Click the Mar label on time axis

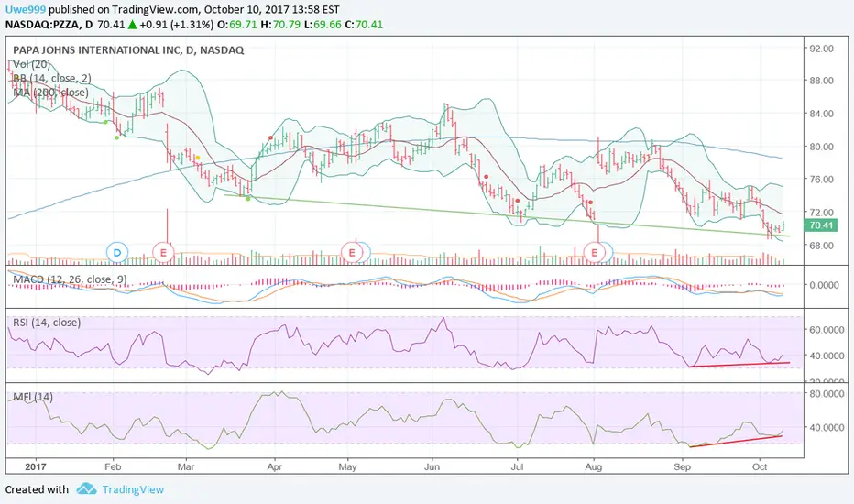186,467
